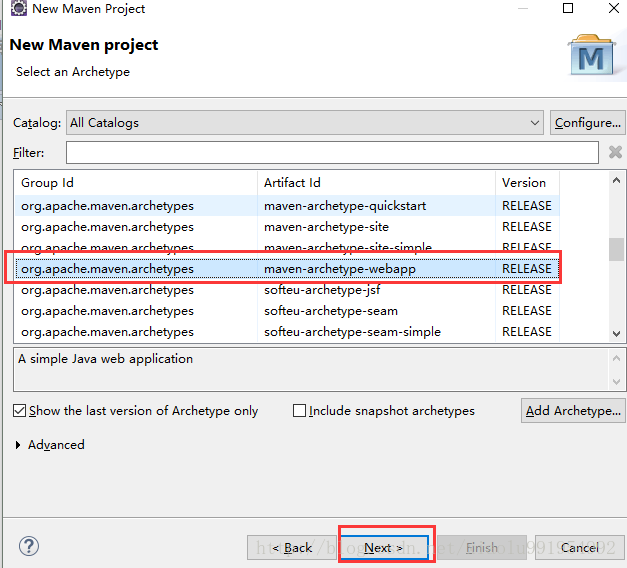Viewport: 627px width, 568px height.
Task: Click into the Filter text field
Action: (x=332, y=152)
